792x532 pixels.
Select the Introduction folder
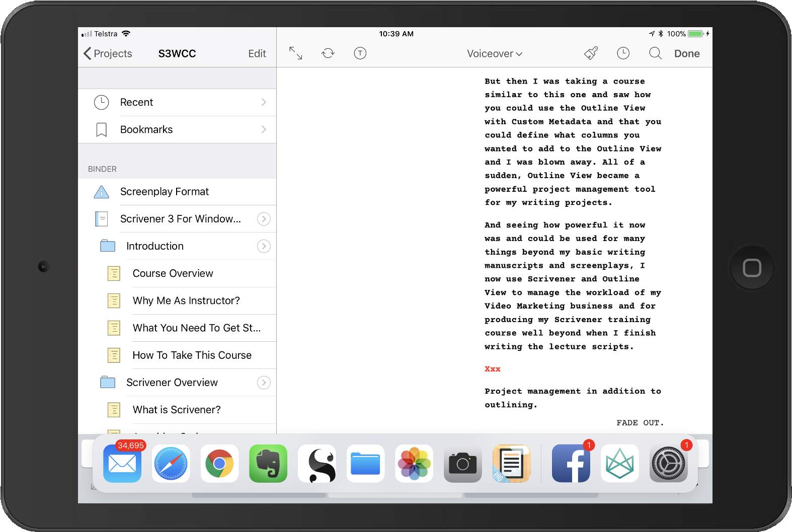[x=177, y=246]
